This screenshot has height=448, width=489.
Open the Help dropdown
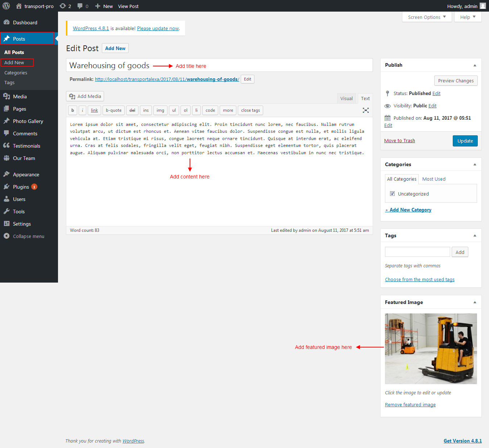coord(468,17)
